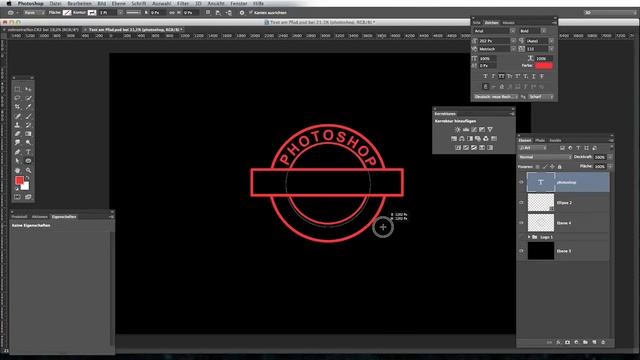Hide the Ellipse 2 layer
Viewport: 640px width, 360px height.
coord(521,202)
